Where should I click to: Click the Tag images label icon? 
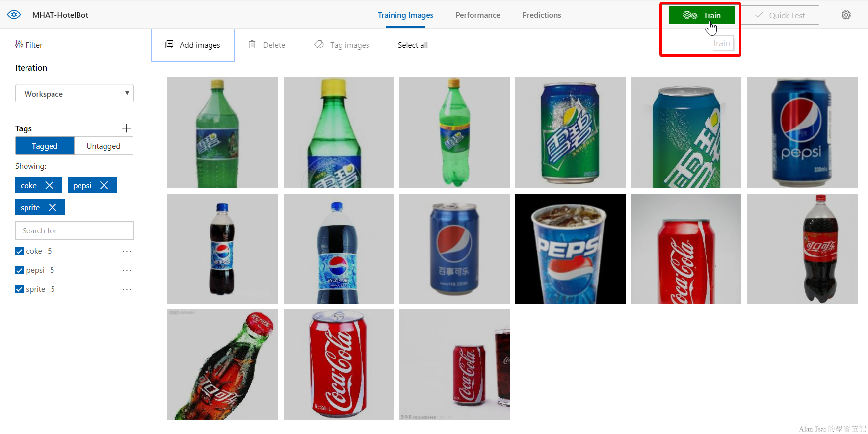[x=319, y=44]
